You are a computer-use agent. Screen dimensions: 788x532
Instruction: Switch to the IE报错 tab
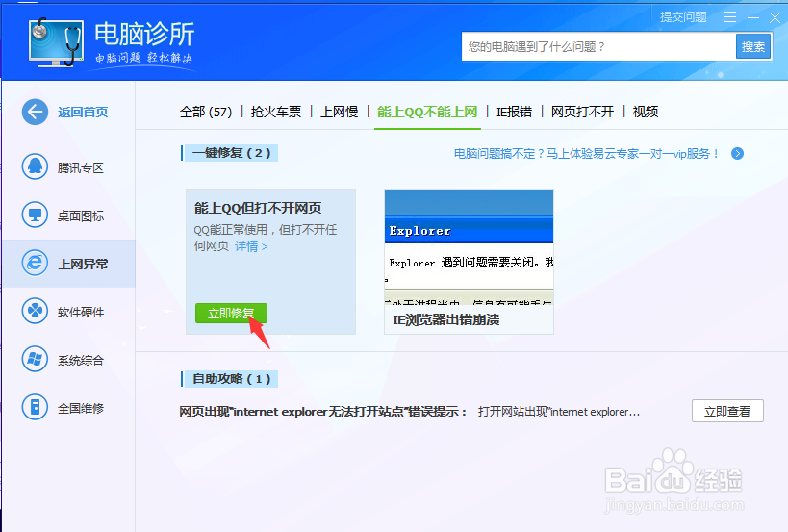pyautogui.click(x=514, y=112)
